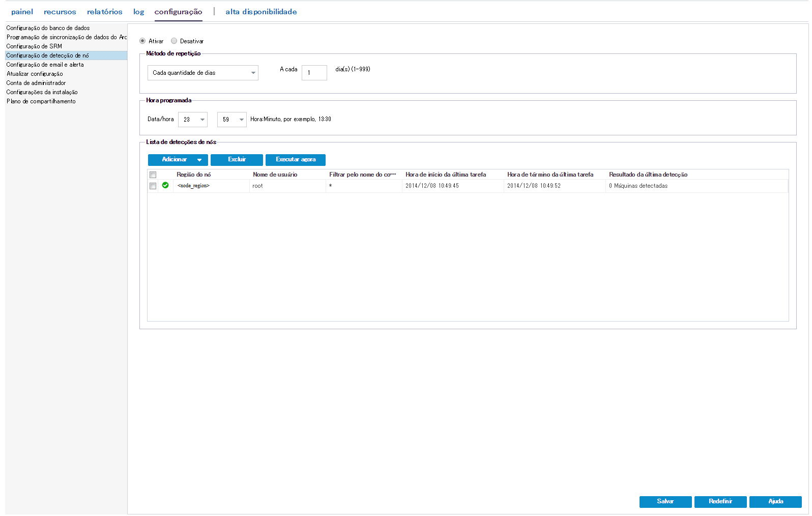Click the Região do nó column header
Viewport: 812px width, 516px height.
click(x=211, y=175)
